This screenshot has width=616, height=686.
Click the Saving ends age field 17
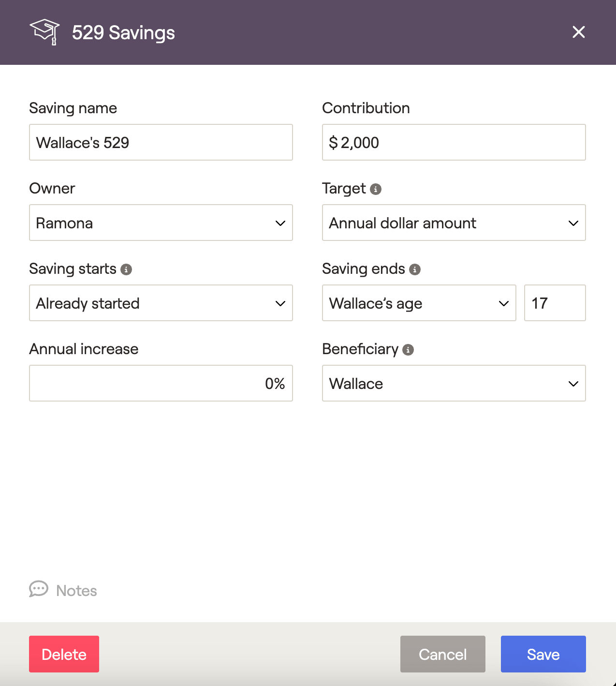[x=555, y=303]
